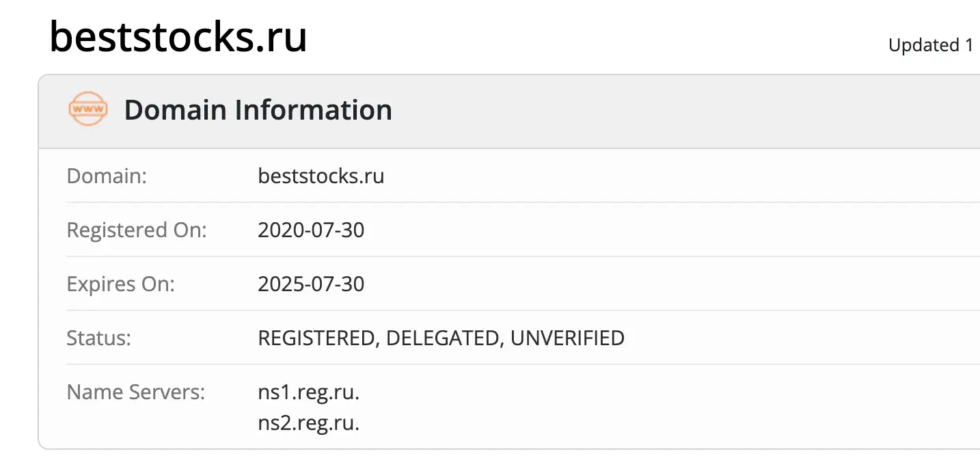Click the 'Registered On:' label
The image size is (980, 458).
click(x=136, y=230)
